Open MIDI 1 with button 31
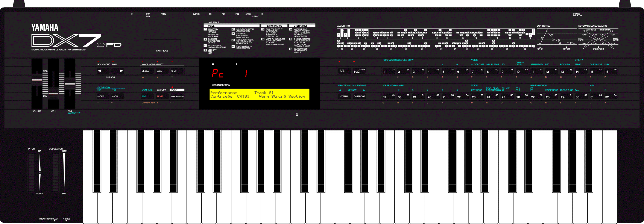 coord(596,97)
